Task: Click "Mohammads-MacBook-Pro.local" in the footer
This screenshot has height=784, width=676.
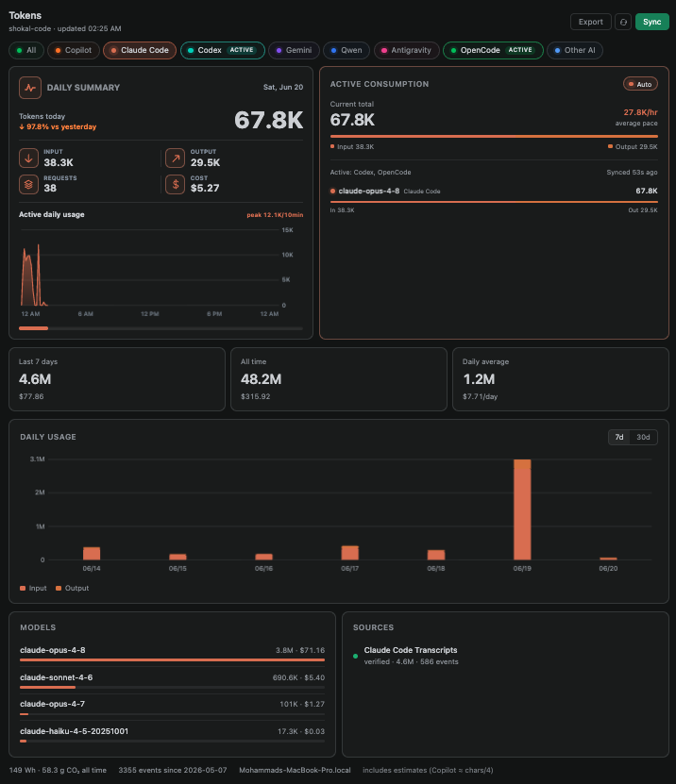Action: (295, 770)
